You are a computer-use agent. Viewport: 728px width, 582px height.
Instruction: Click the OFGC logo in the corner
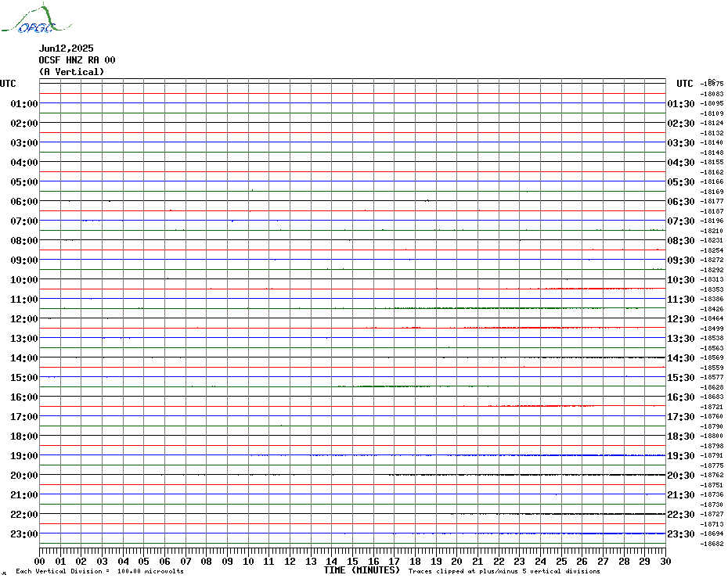point(36,19)
